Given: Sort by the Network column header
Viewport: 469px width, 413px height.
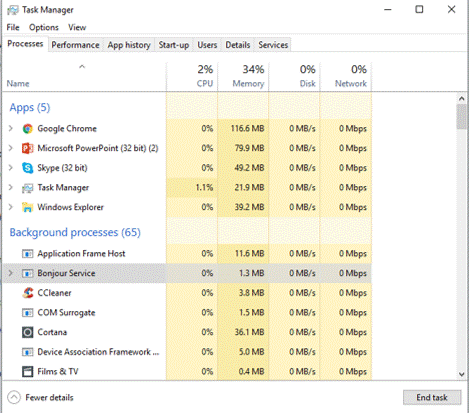Looking at the screenshot, I should (346, 76).
